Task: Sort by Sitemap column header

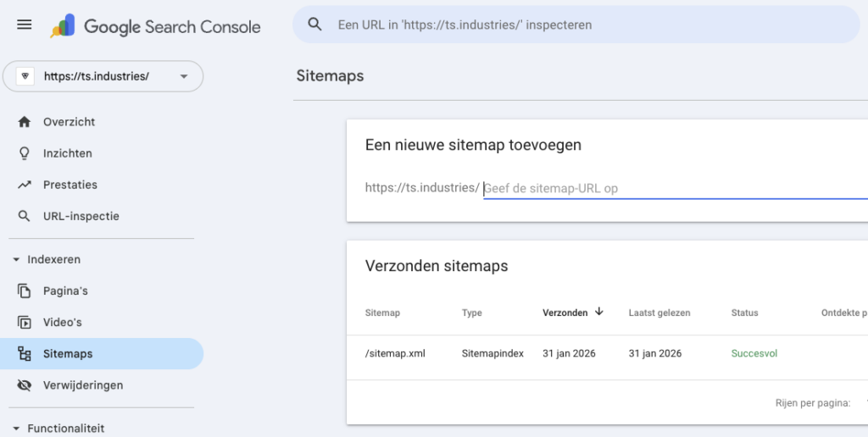Action: pyautogui.click(x=382, y=313)
